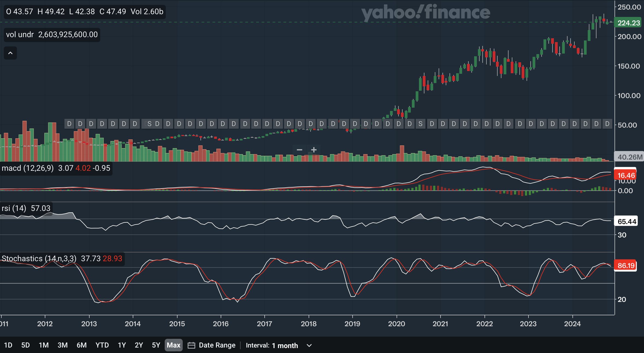
Task: Switch to 6M range view
Action: point(81,345)
